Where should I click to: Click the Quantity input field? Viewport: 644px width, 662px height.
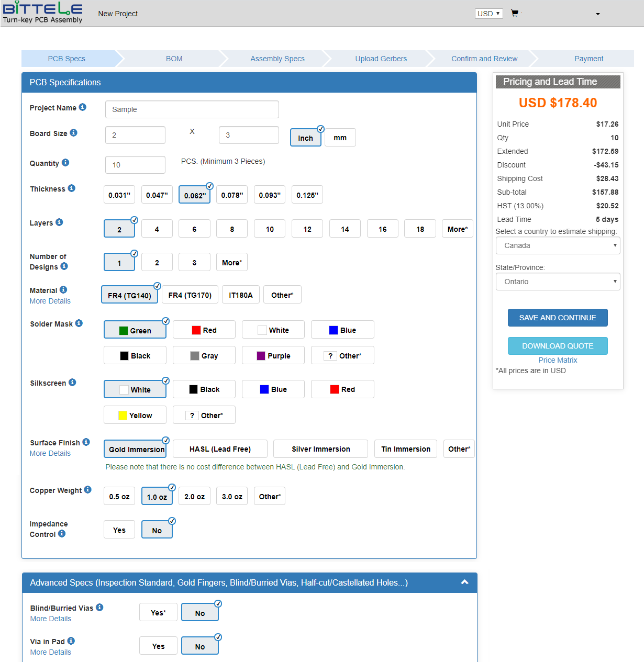click(135, 165)
